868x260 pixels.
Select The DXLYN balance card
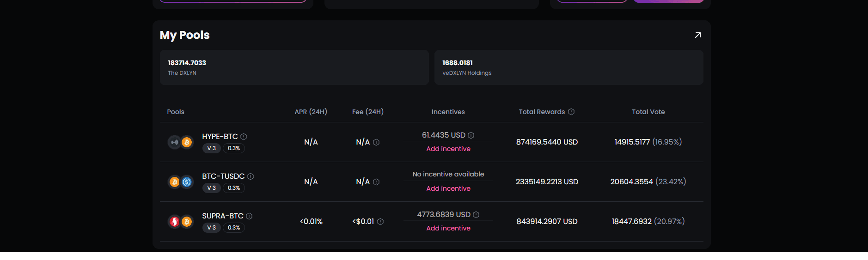[294, 67]
